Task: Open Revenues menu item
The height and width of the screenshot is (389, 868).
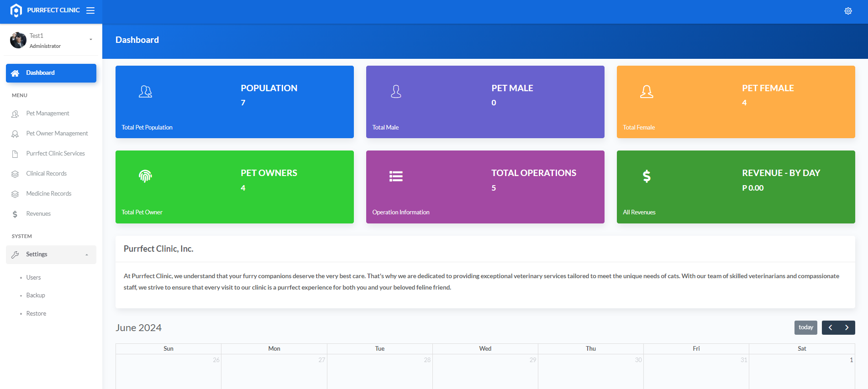Action: coord(38,213)
